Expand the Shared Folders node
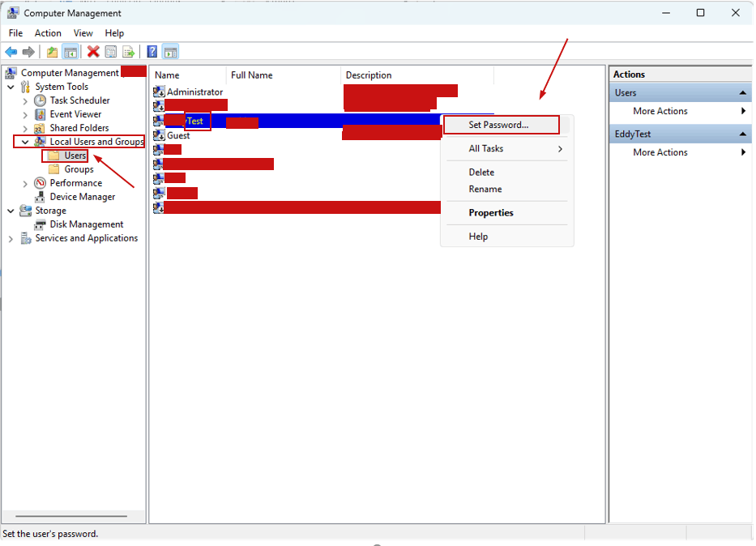Image resolution: width=756 pixels, height=546 pixels. tap(25, 129)
